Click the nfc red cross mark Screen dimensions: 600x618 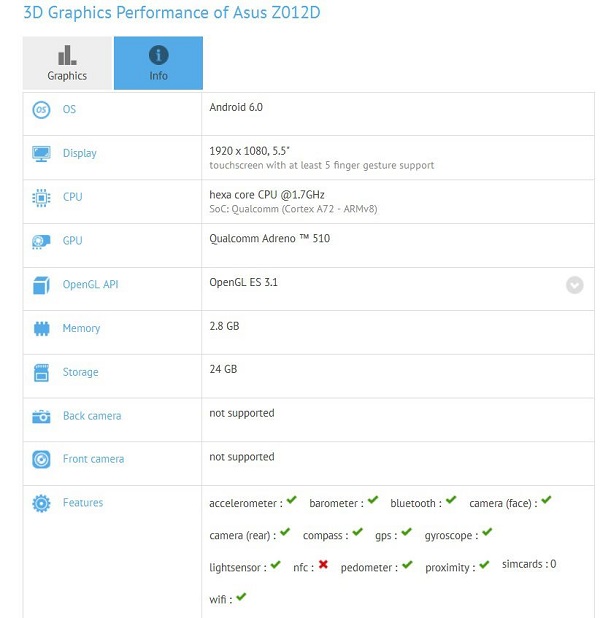[323, 564]
